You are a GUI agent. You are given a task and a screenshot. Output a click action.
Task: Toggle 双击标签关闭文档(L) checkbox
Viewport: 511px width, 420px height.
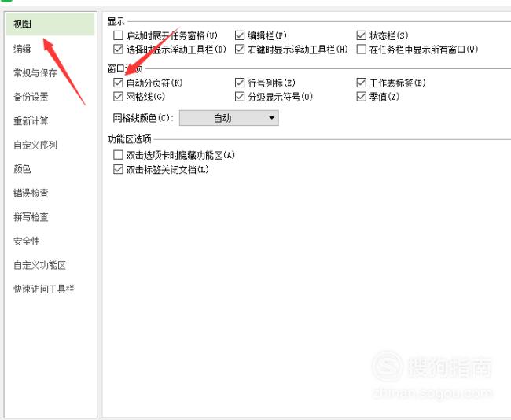point(118,169)
